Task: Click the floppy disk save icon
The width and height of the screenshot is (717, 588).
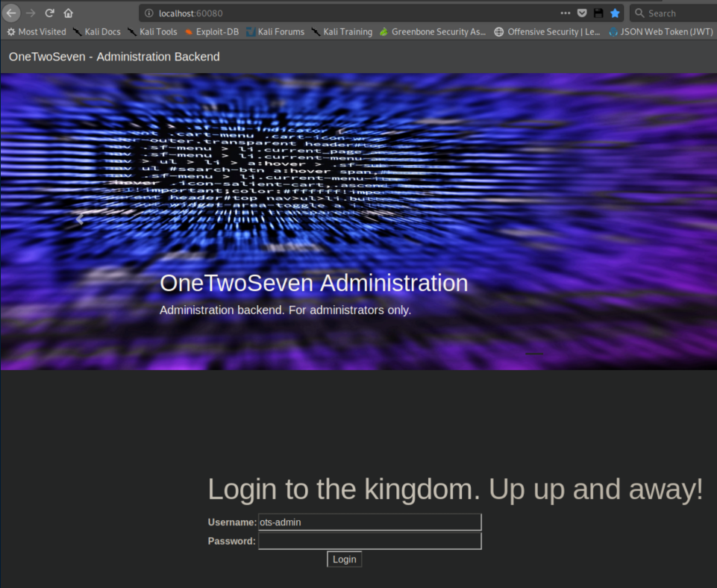Action: pyautogui.click(x=598, y=13)
